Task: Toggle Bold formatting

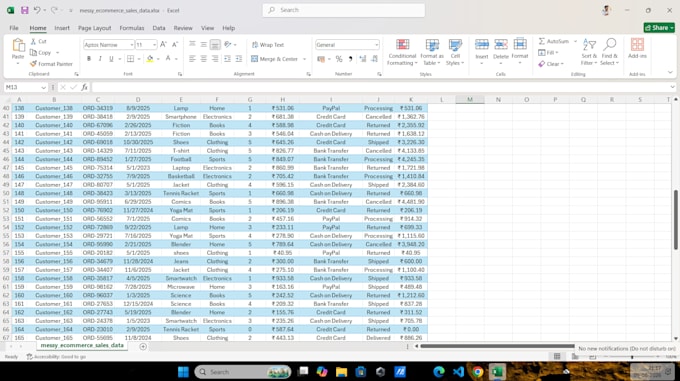Action: [89, 59]
